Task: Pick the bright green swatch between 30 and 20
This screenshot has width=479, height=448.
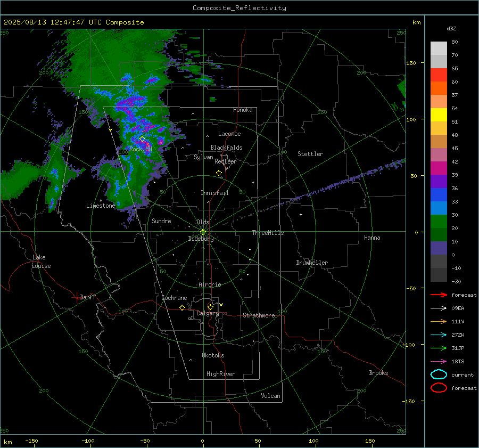Action: click(439, 222)
